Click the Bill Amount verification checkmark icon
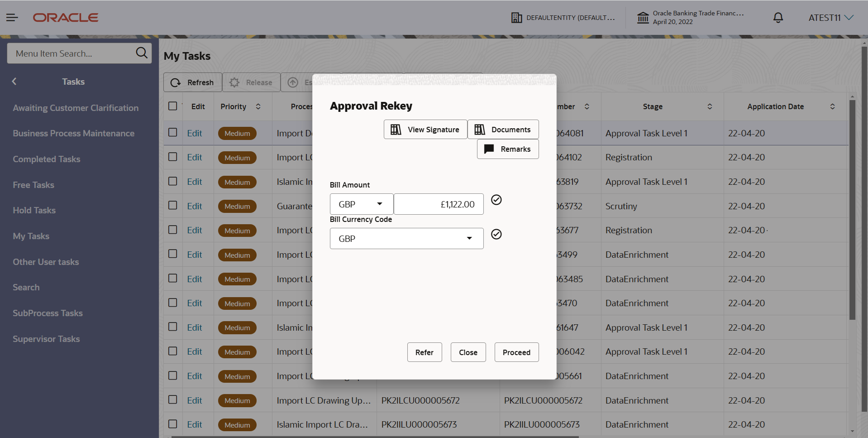868x438 pixels. click(496, 200)
